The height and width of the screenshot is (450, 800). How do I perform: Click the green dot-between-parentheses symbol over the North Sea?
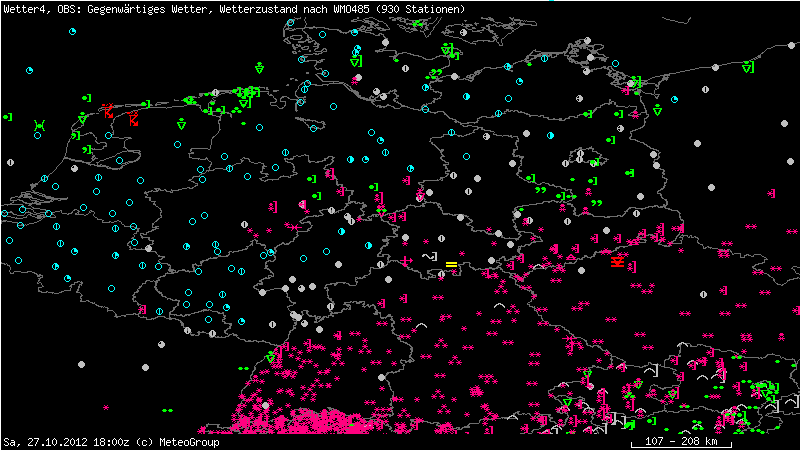coord(40,126)
